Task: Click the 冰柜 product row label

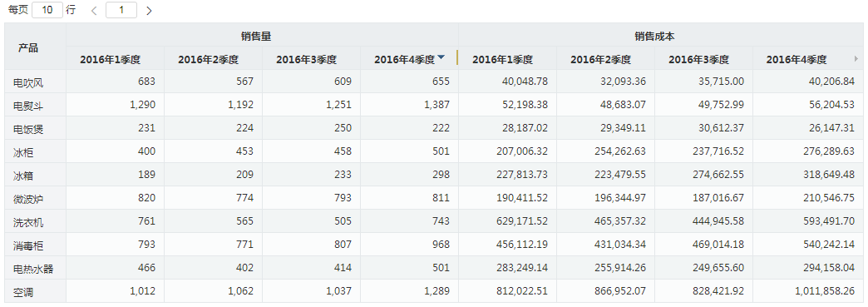Action: (x=23, y=153)
